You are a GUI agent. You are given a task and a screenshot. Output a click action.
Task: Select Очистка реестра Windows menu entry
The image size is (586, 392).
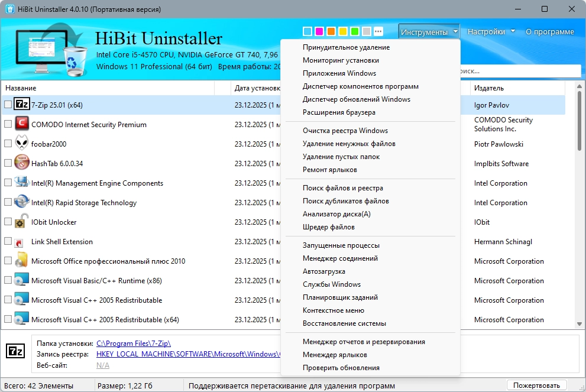345,131
